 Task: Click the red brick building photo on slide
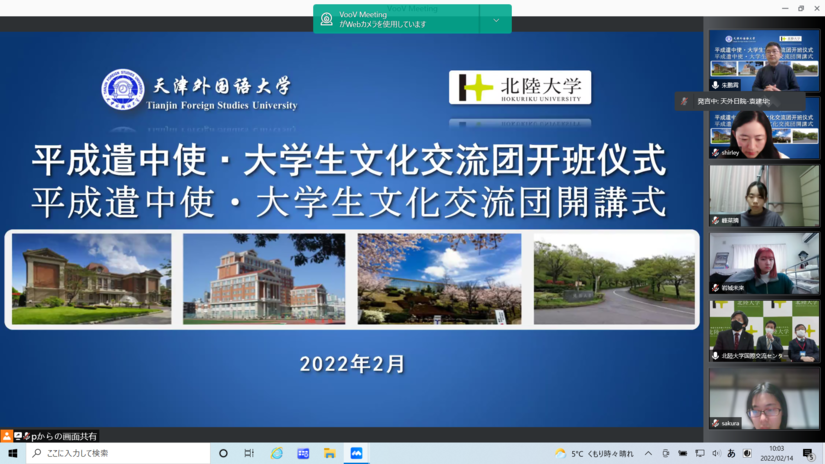click(92, 279)
